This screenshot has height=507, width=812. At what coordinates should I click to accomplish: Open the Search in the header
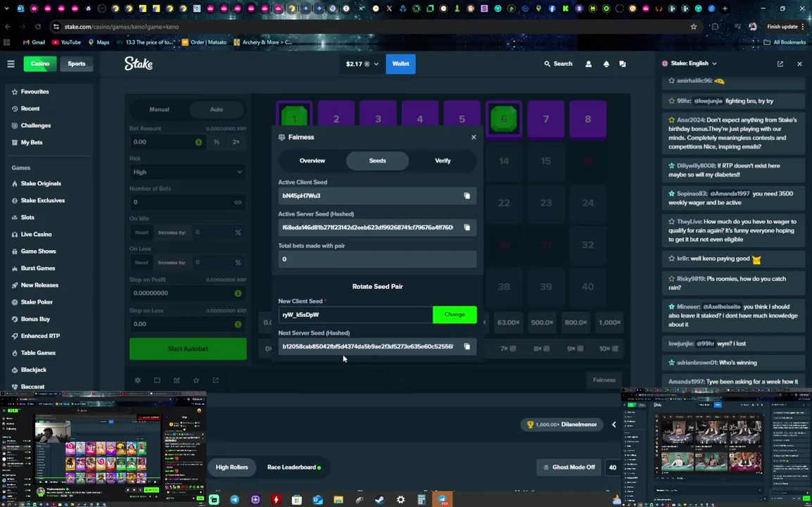558,64
